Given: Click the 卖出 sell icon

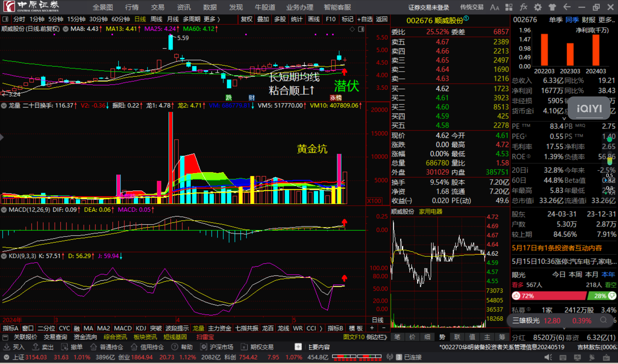Looking at the screenshot, I should (36, 347).
